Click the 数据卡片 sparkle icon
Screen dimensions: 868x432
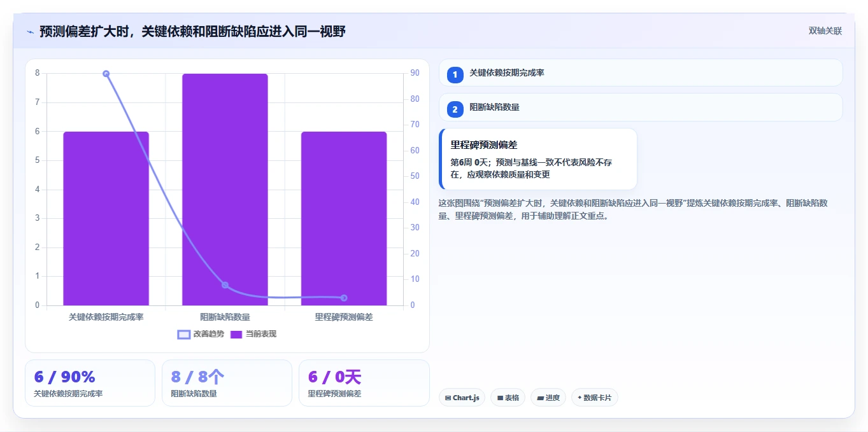pos(580,398)
